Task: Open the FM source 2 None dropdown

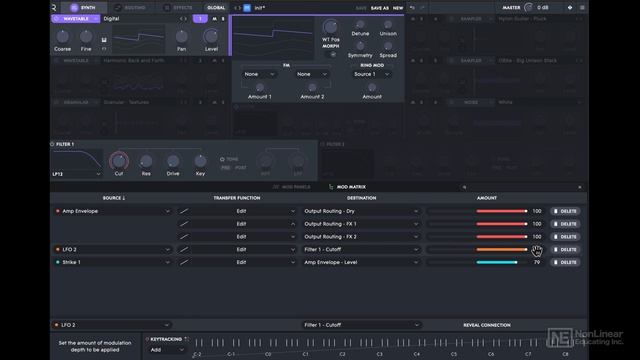Action: coord(312,74)
